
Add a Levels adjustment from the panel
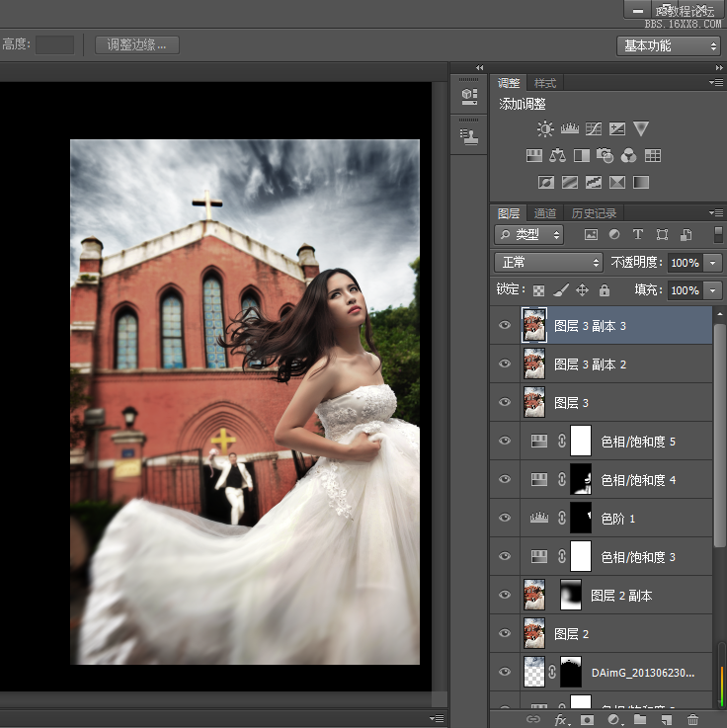pos(570,128)
